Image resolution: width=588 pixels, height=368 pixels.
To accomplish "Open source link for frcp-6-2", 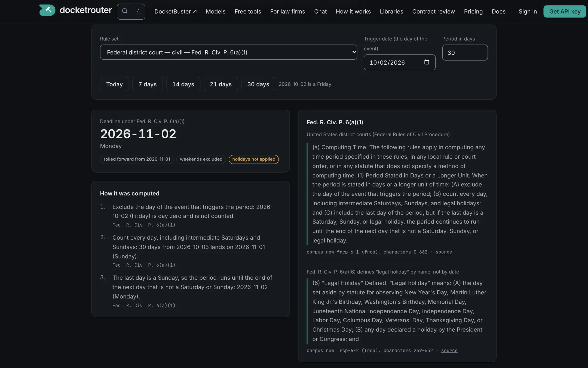I will [x=449, y=351].
